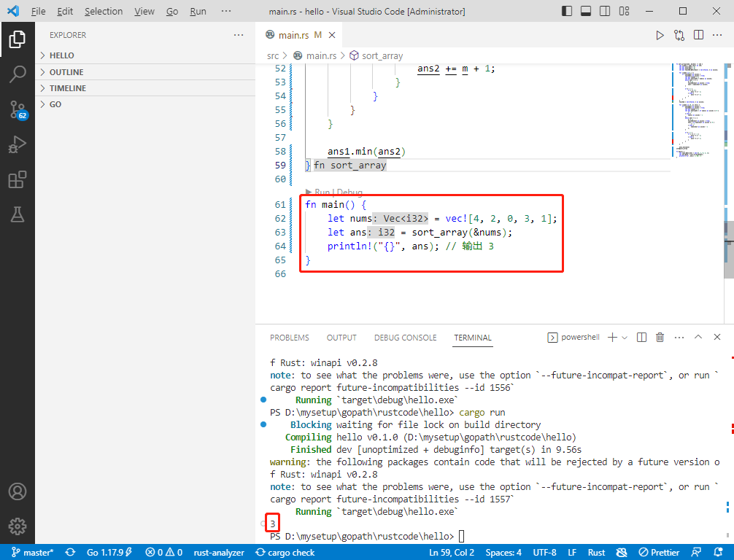Switch to the DEBUG CONSOLE tab
The width and height of the screenshot is (734, 560).
click(x=406, y=338)
